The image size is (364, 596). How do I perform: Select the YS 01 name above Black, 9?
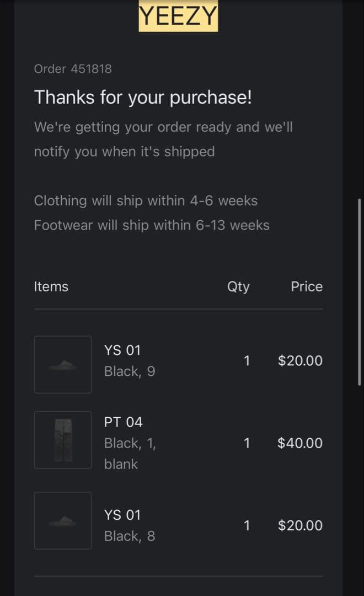[x=122, y=350]
